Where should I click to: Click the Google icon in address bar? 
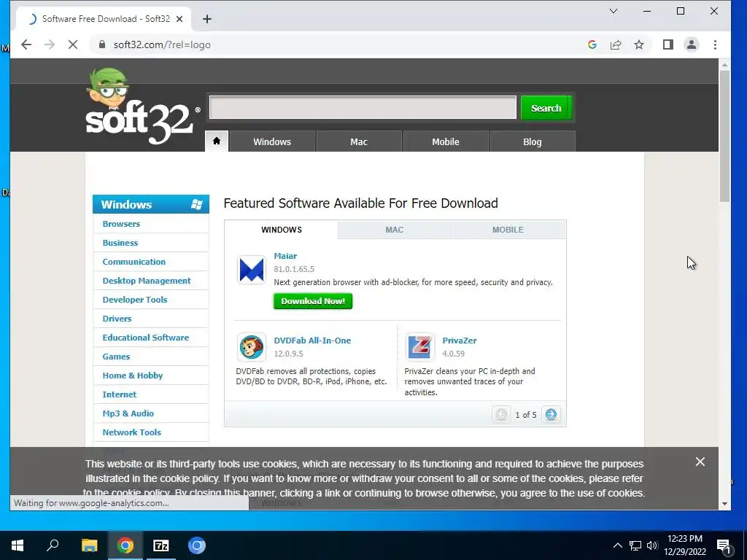point(592,44)
